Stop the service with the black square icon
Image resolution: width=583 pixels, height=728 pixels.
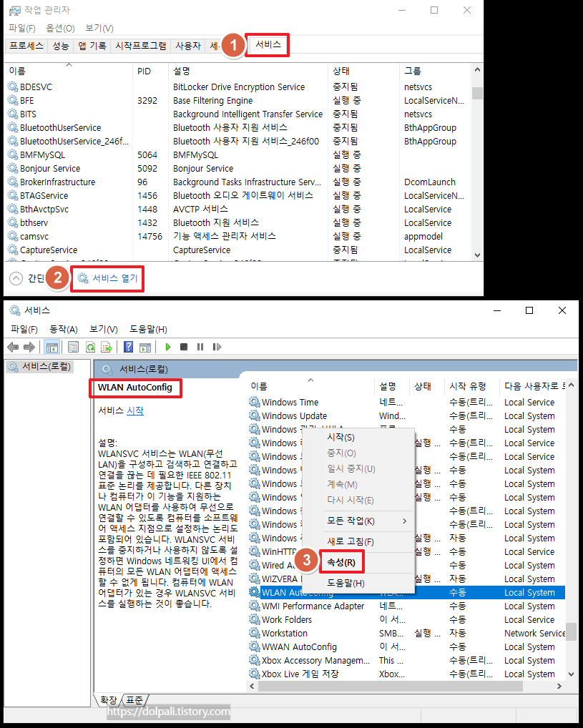pos(184,347)
